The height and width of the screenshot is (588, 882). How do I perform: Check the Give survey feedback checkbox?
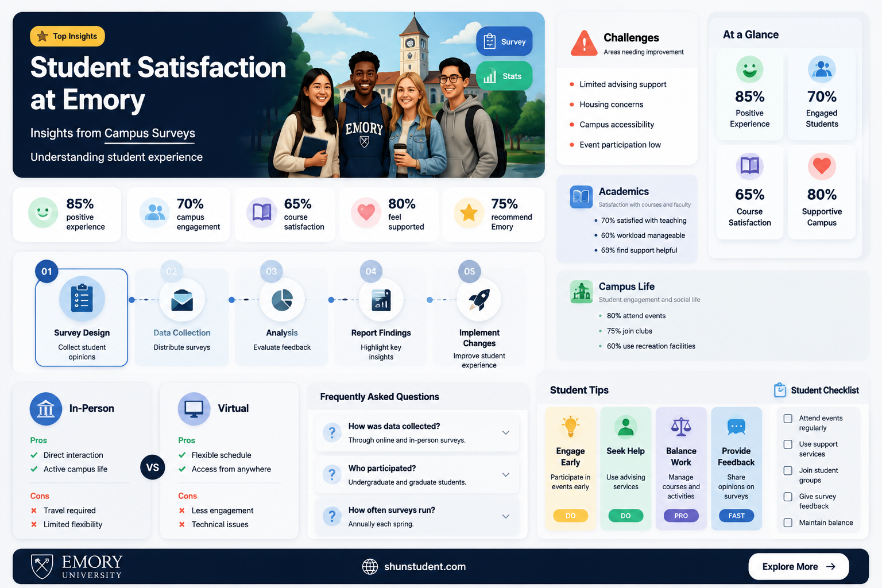pyautogui.click(x=788, y=497)
